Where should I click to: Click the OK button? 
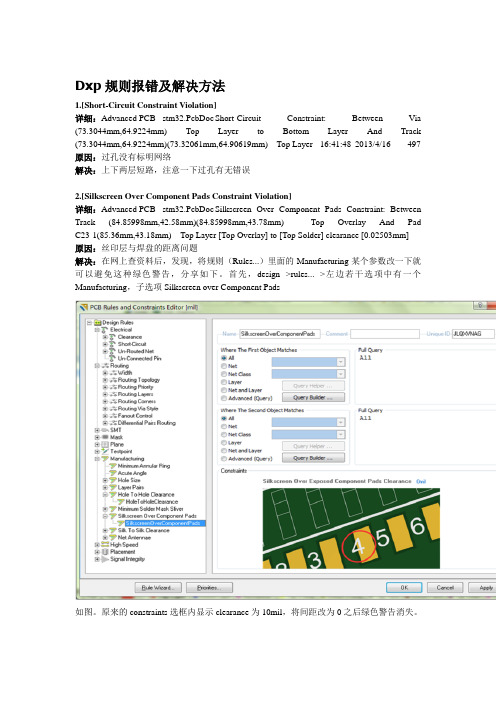404,587
